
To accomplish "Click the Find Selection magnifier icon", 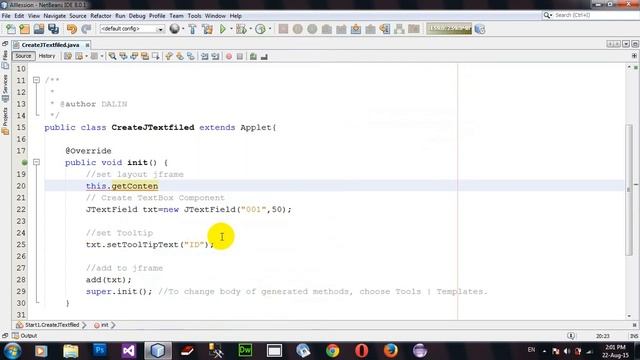I will [112, 56].
